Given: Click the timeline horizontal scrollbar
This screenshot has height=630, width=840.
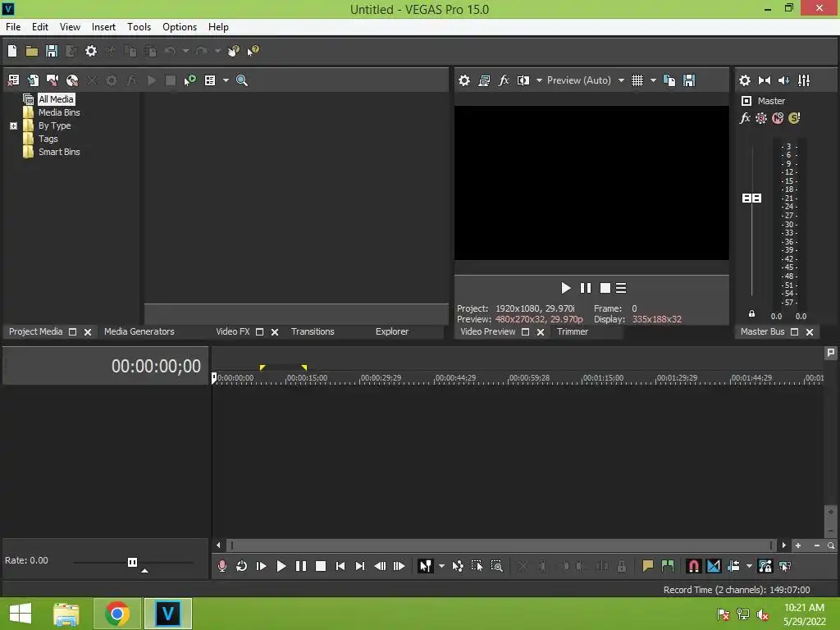Looking at the screenshot, I should pos(501,546).
